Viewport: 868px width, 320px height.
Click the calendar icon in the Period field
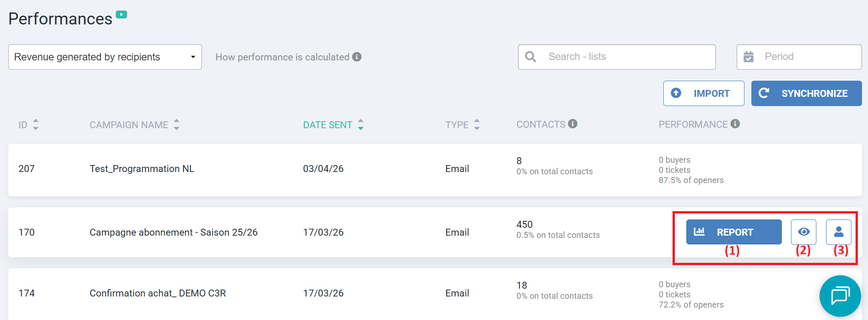(x=749, y=57)
